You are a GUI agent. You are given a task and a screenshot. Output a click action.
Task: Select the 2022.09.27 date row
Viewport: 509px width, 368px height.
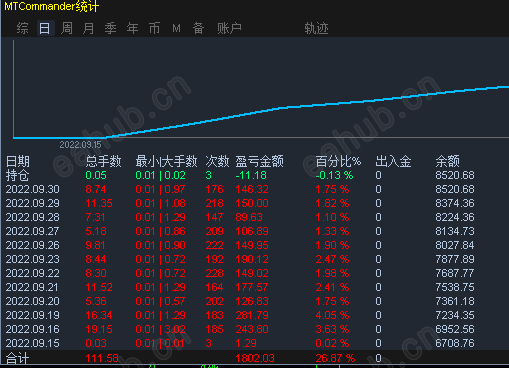point(240,231)
